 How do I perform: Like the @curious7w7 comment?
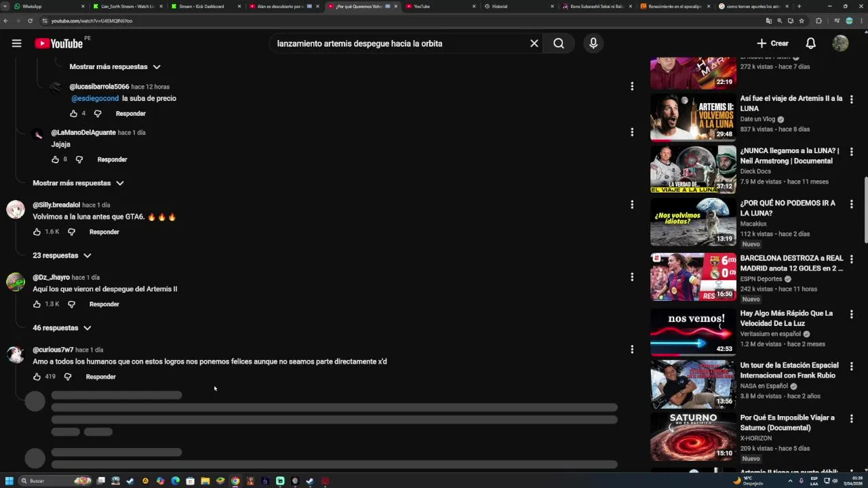[x=37, y=377]
